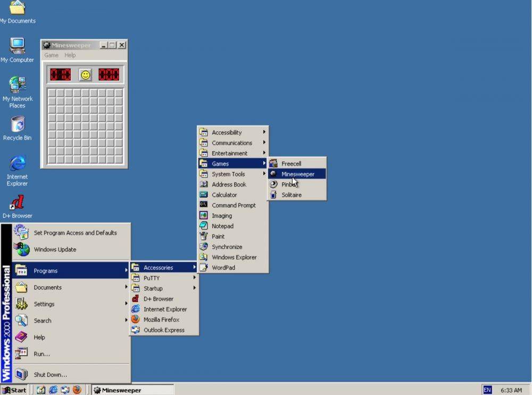Choose Set Program Access and Defaults
Screen dimensions: 532x395
point(71,233)
